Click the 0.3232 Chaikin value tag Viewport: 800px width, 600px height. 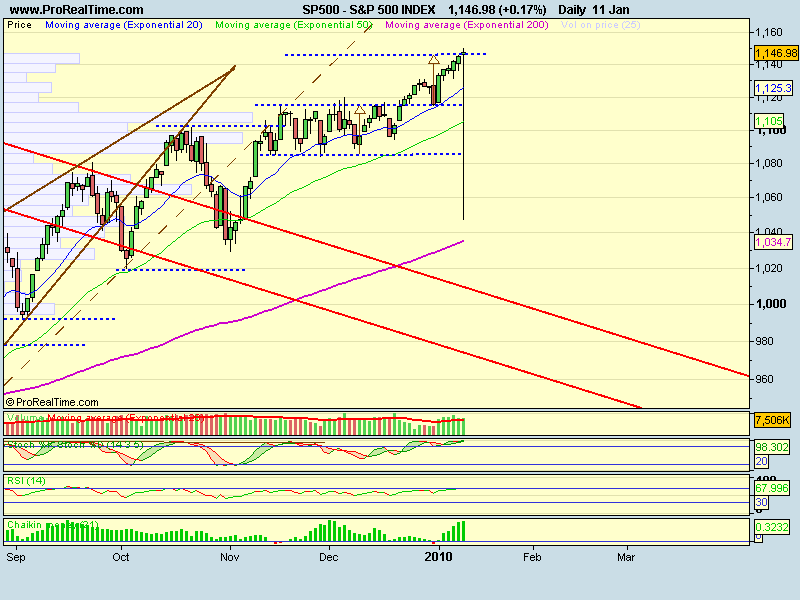click(772, 527)
